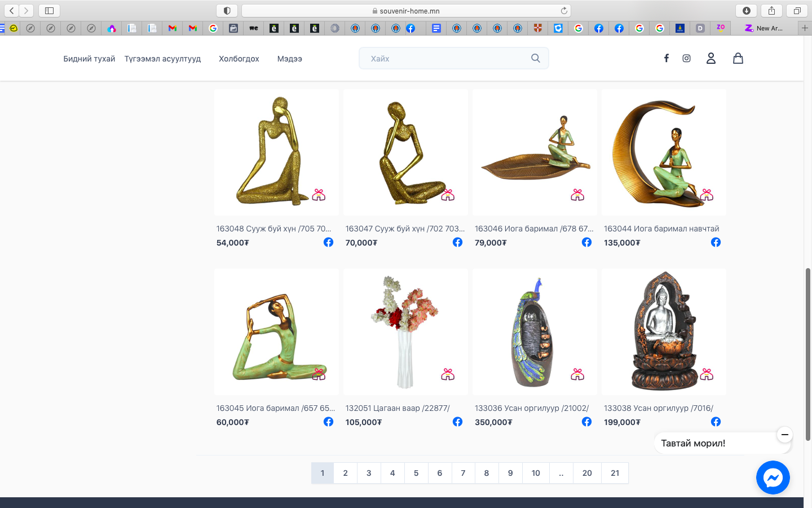Open the Instagram icon in header

[686, 58]
